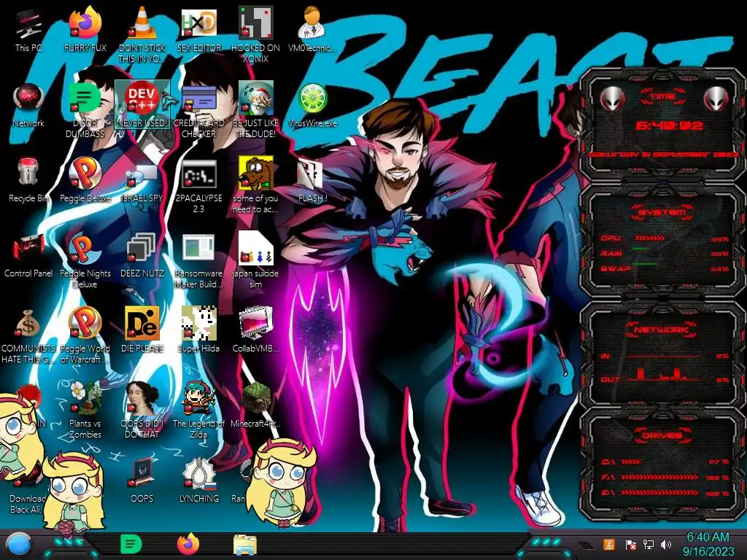
Task: Click the volume speaker tray icon
Action: click(667, 544)
